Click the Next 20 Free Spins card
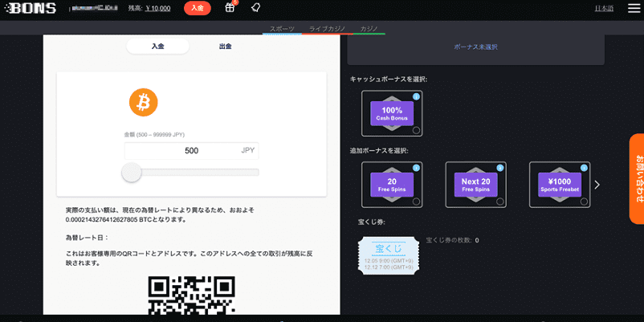This screenshot has width=644, height=322. click(475, 185)
